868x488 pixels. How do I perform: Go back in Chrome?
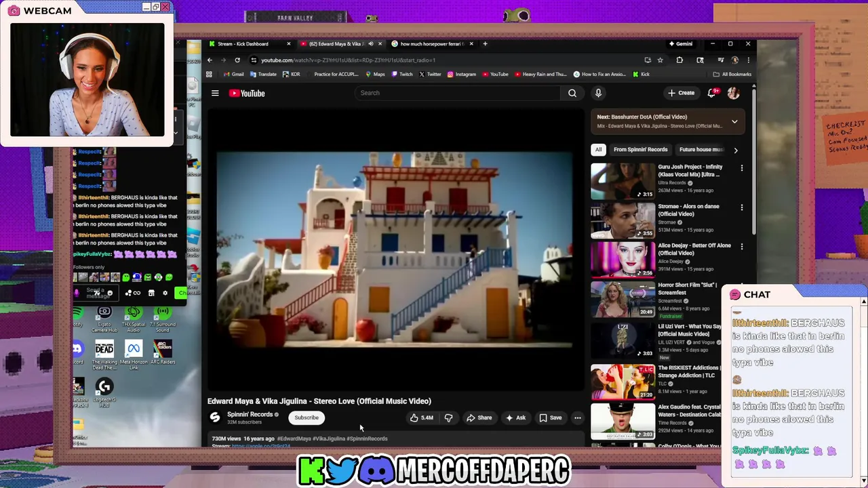210,60
